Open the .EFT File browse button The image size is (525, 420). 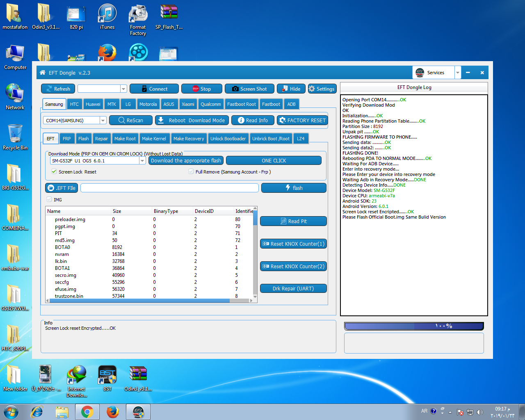pos(62,188)
